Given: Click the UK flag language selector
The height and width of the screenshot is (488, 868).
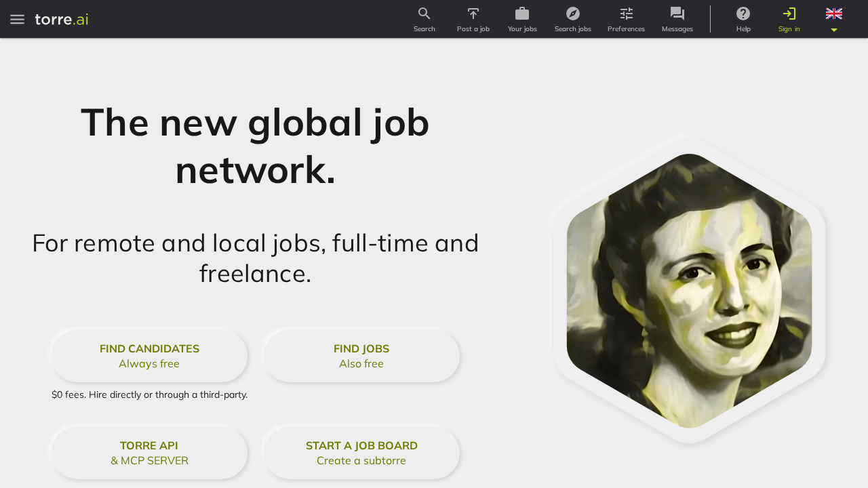Looking at the screenshot, I should pos(834,14).
